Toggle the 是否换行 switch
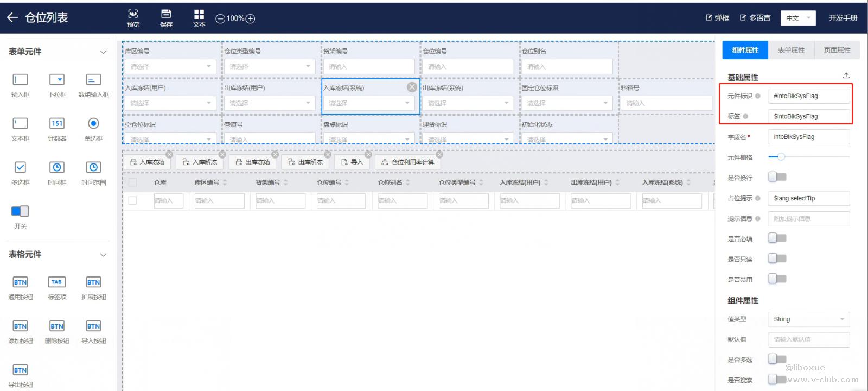This screenshot has width=868, height=391. pos(777,177)
